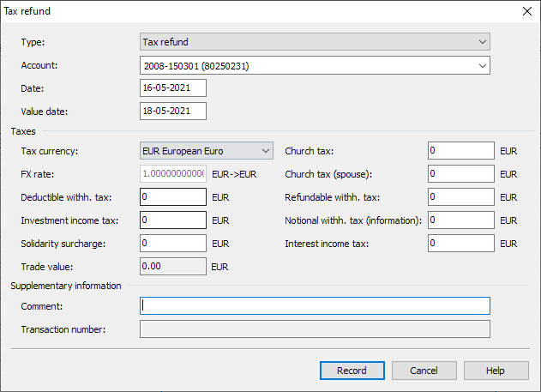Click the Date input field
Viewport: 541px width, 392px height.
tap(172, 88)
